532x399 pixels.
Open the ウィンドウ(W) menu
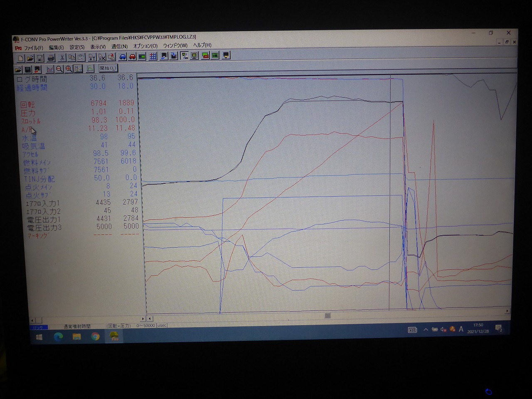pos(175,46)
